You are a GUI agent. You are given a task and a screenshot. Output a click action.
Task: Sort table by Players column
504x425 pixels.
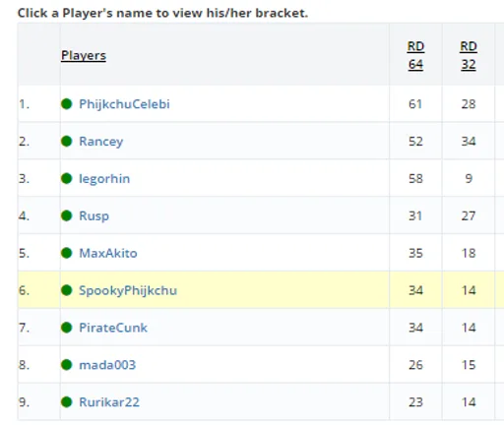[84, 55]
